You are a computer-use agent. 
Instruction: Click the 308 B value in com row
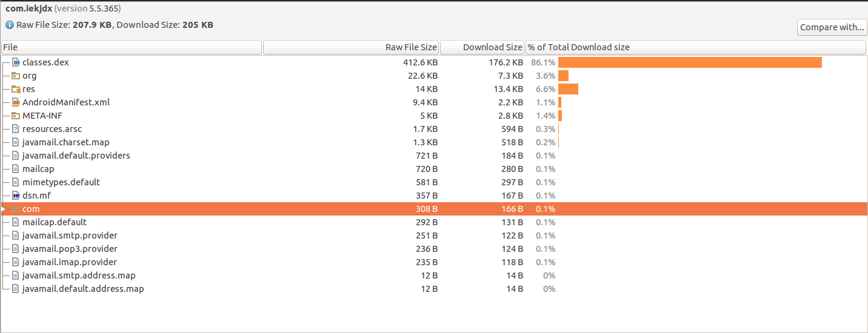[426, 209]
